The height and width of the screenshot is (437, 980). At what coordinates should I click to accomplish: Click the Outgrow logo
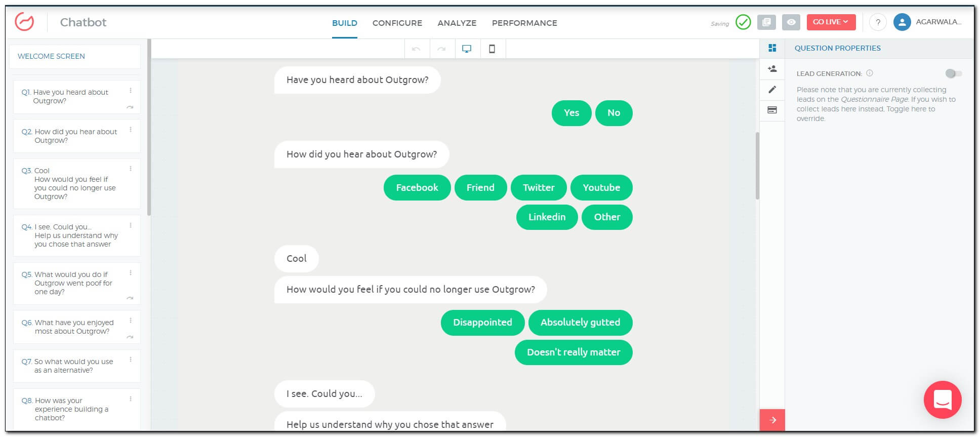[24, 22]
